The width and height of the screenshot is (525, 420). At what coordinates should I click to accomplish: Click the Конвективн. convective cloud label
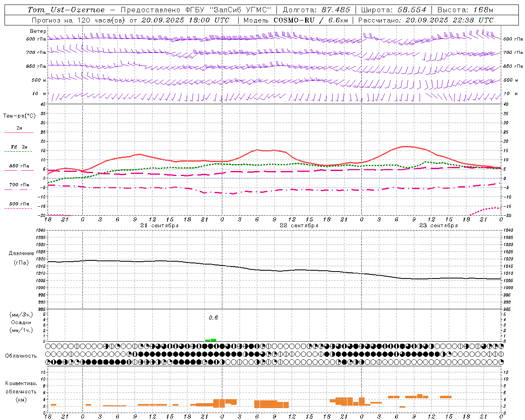21,383
